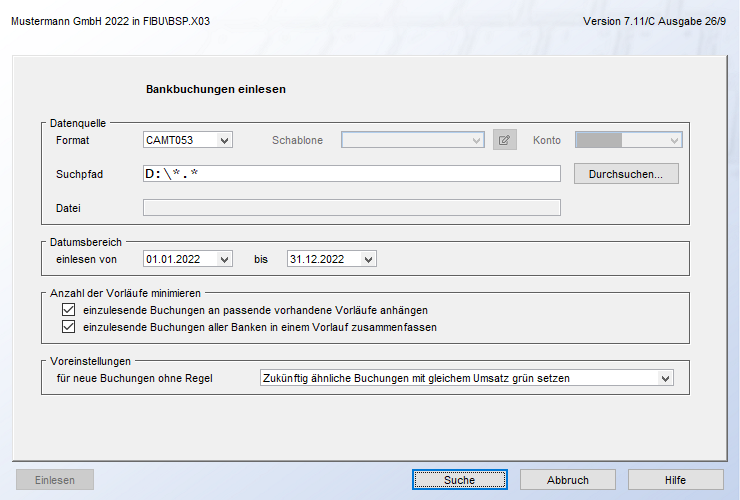The width and height of the screenshot is (740, 500).
Task: Expand the Schablone template dropdown
Action: point(477,140)
